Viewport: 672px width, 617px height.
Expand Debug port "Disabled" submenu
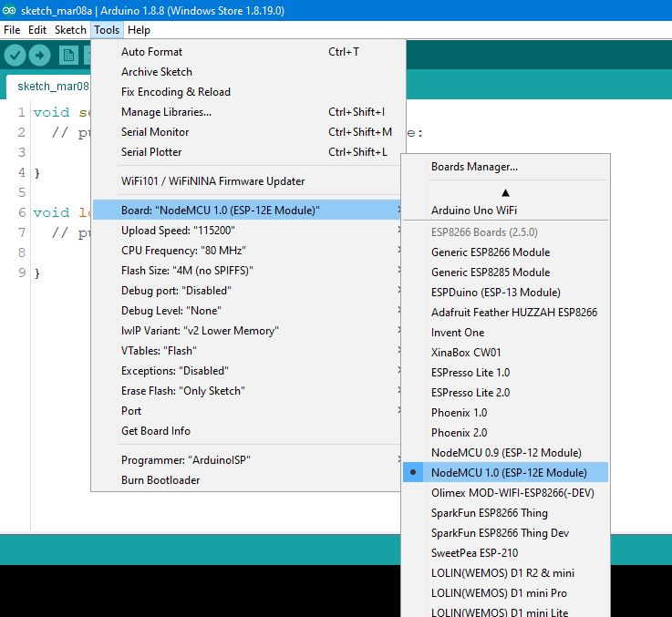(247, 291)
